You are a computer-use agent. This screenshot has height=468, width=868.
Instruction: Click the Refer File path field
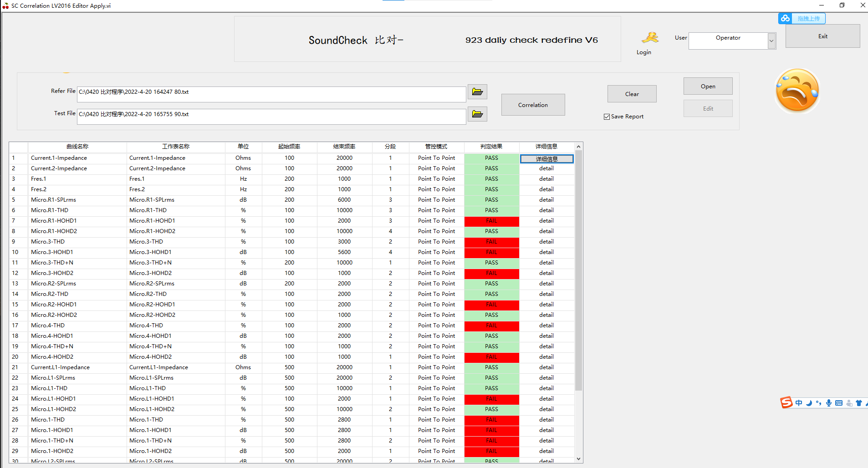coord(271,94)
